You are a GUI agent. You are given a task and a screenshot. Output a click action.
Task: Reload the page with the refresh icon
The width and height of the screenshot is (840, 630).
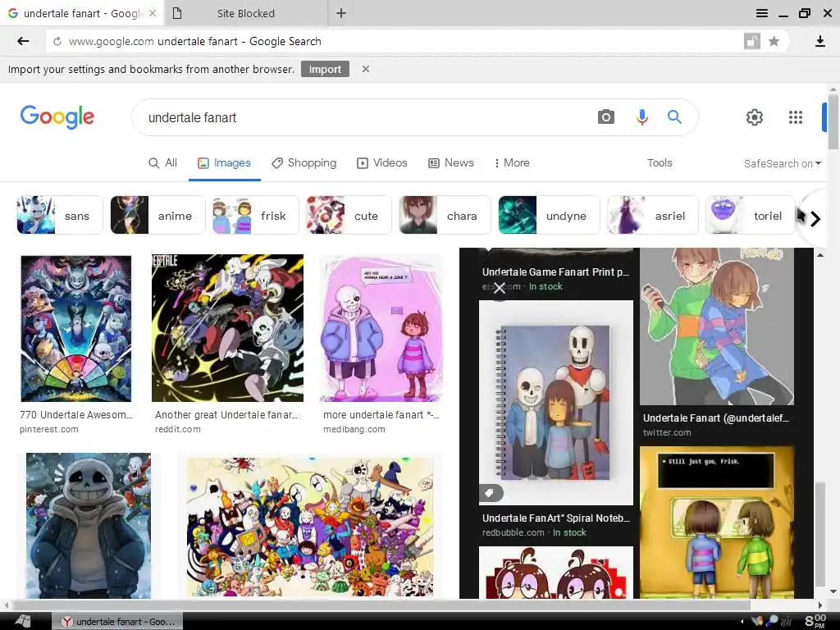[x=57, y=41]
